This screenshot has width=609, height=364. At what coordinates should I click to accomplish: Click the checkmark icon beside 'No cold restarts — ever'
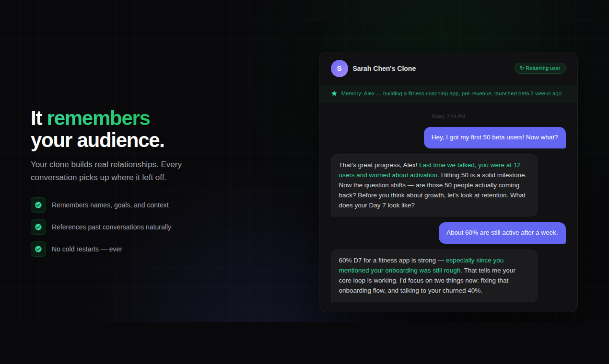click(x=38, y=249)
